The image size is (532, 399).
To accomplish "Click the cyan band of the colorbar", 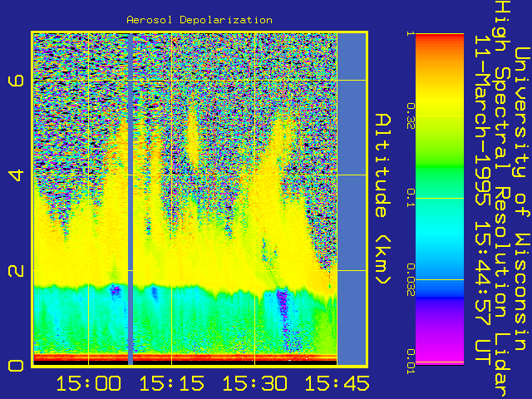I will pos(440,234).
